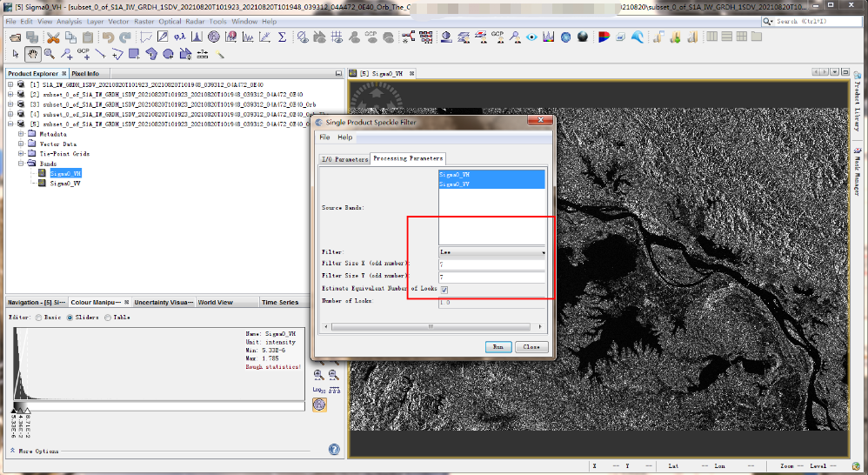868x475 pixels.
Task: Collapse product [5] tree node
Action: pos(10,124)
